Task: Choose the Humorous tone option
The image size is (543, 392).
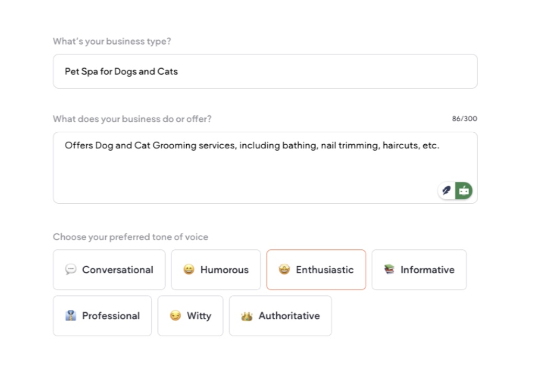Action: tap(216, 270)
